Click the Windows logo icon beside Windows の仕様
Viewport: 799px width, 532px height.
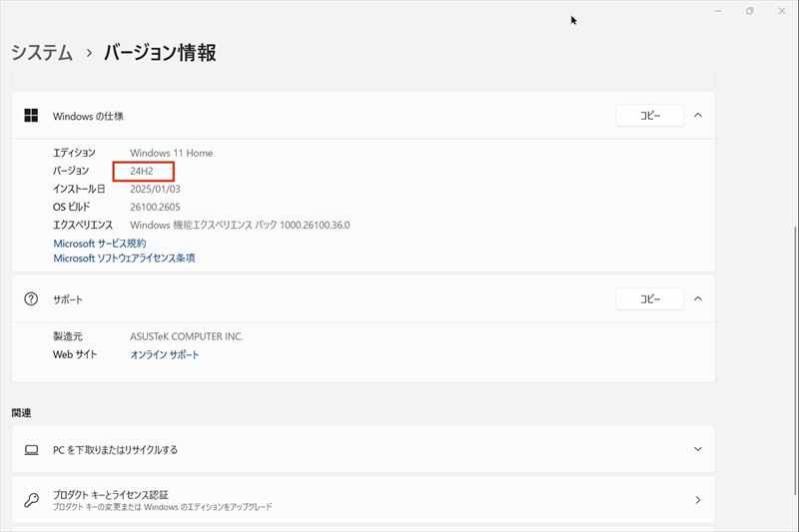pos(31,116)
